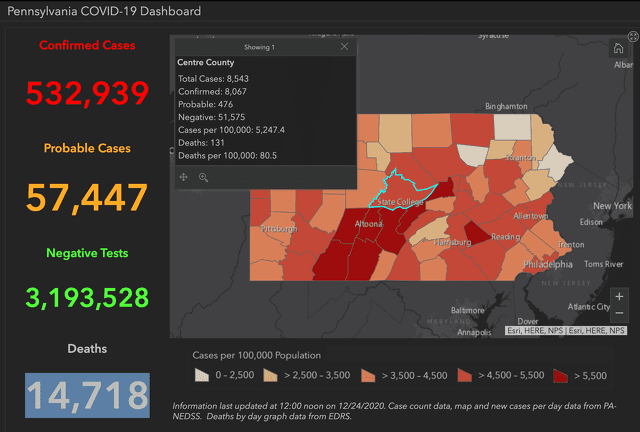Close the Centre County popup
640x432 pixels.
tap(344, 46)
